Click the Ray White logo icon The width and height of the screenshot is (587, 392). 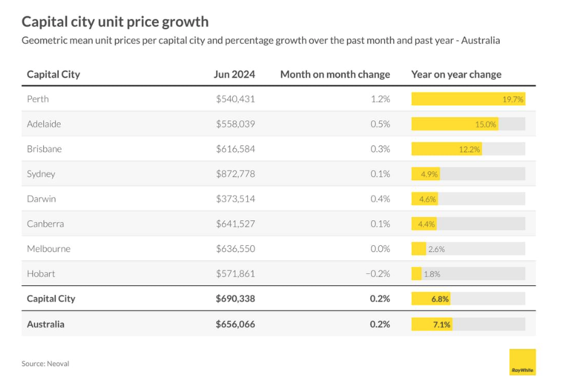pos(522,362)
